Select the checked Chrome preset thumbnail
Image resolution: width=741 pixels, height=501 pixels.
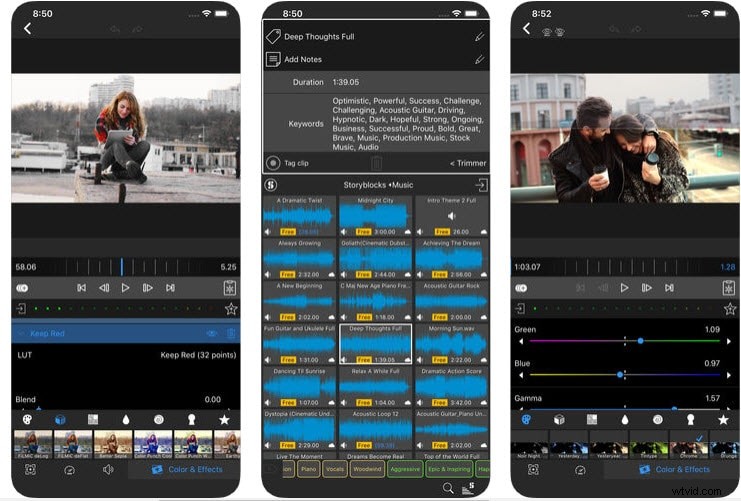[x=689, y=445]
